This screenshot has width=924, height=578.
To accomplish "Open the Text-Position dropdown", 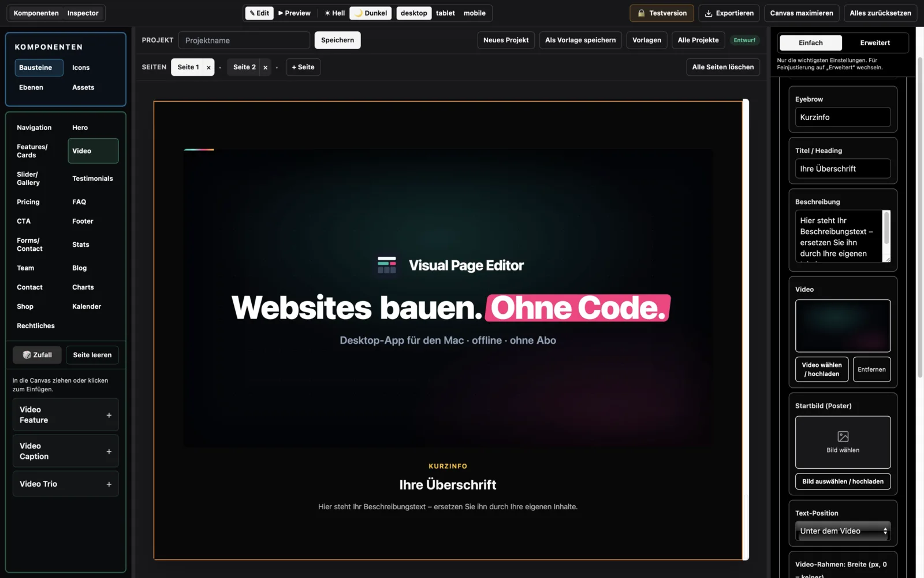I will pyautogui.click(x=843, y=531).
